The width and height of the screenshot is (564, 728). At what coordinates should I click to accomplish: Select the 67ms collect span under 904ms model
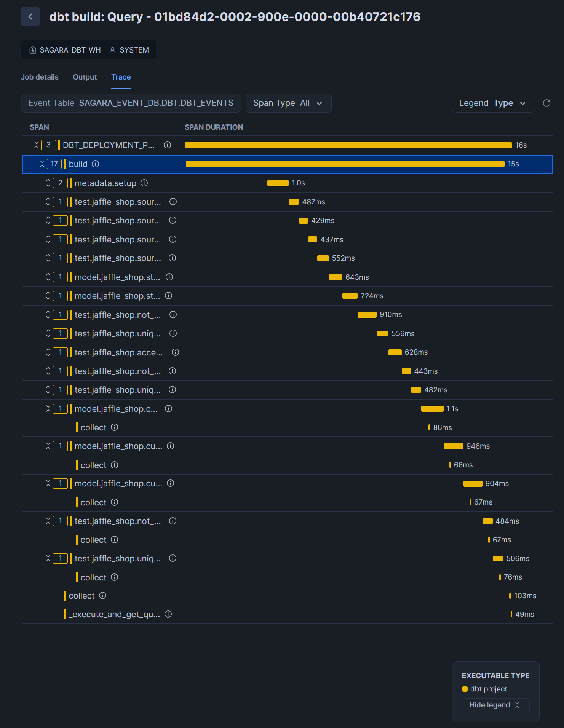287,502
